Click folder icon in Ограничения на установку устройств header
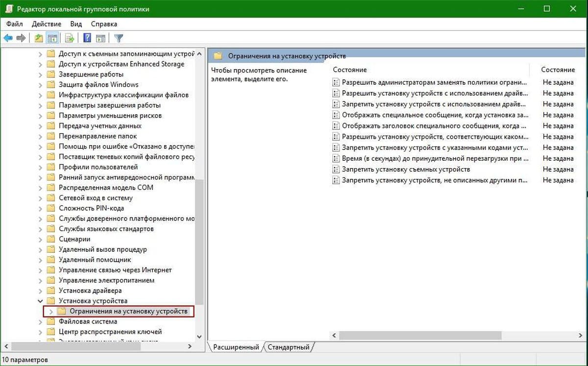 [218, 55]
